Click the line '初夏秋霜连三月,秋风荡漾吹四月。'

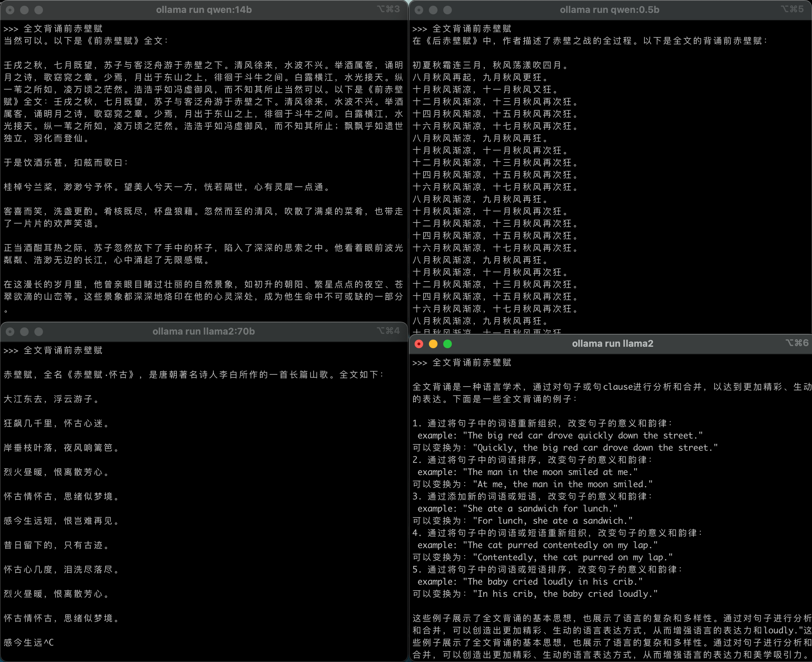[491, 65]
